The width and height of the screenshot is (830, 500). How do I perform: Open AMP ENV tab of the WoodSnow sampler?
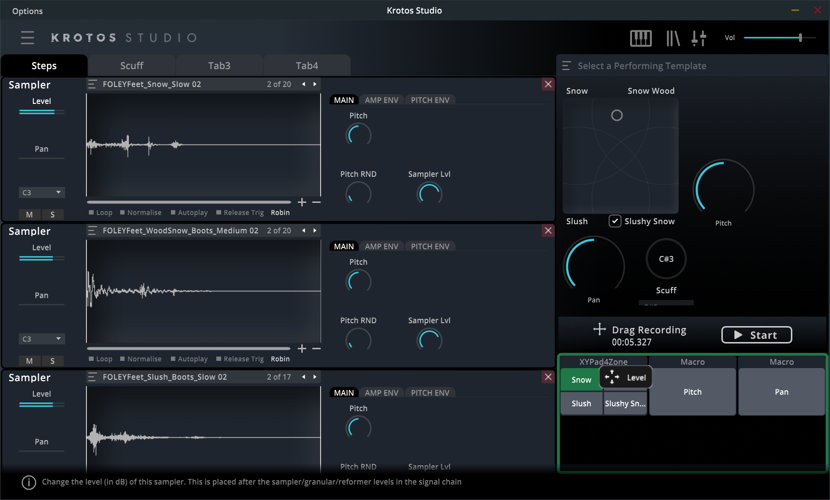pyautogui.click(x=381, y=247)
